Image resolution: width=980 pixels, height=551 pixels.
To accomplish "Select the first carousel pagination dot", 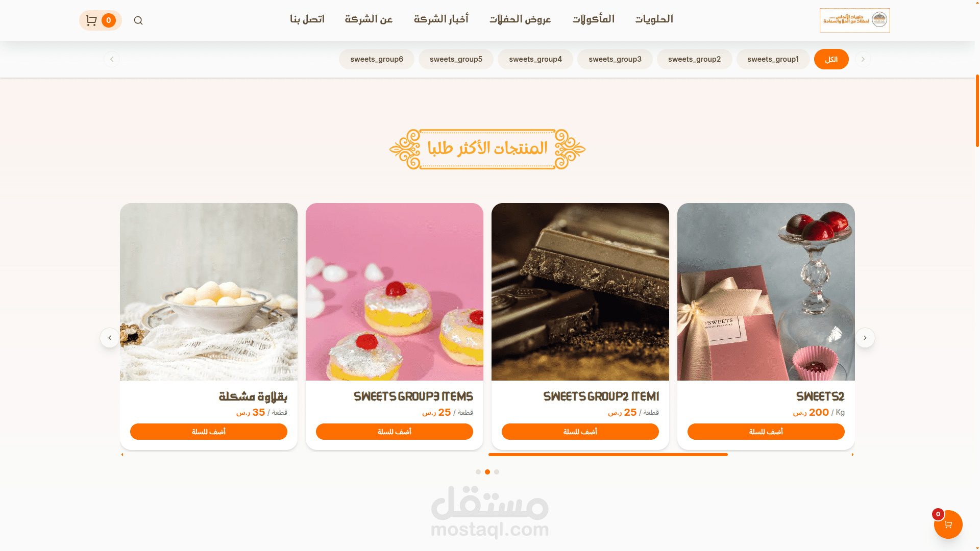I will point(478,472).
